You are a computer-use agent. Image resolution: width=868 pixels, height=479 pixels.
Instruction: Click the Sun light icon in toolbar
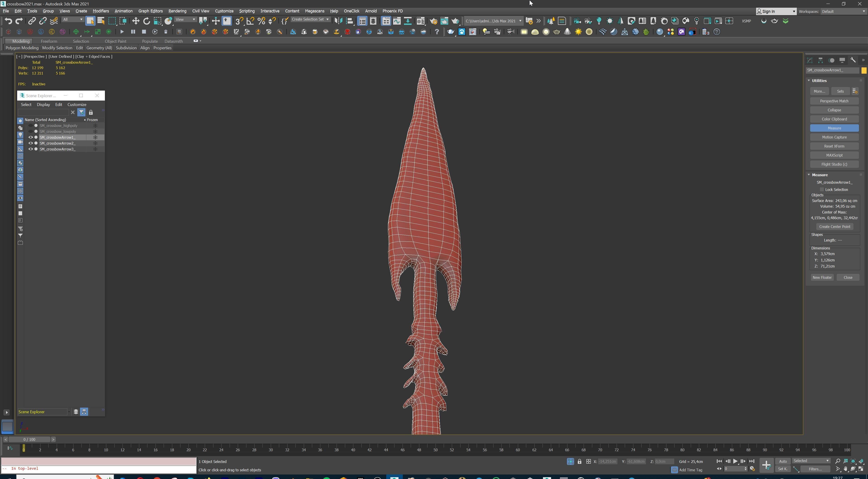point(578,32)
